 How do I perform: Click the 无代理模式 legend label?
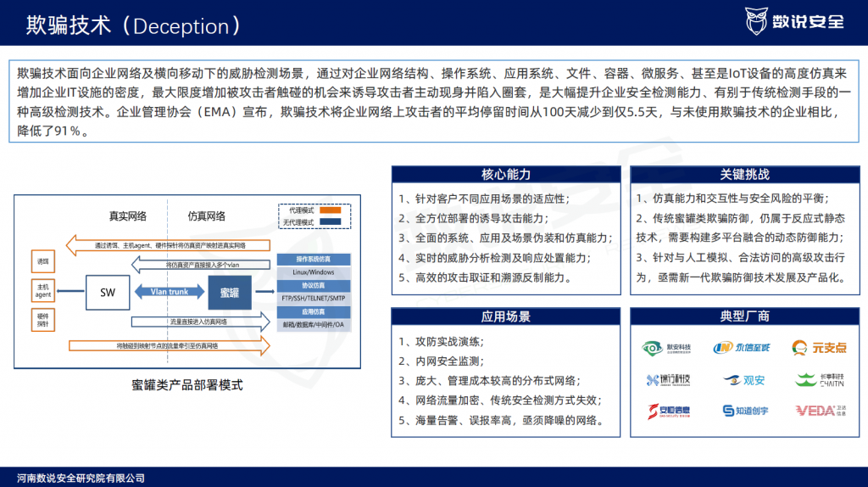coord(298,222)
